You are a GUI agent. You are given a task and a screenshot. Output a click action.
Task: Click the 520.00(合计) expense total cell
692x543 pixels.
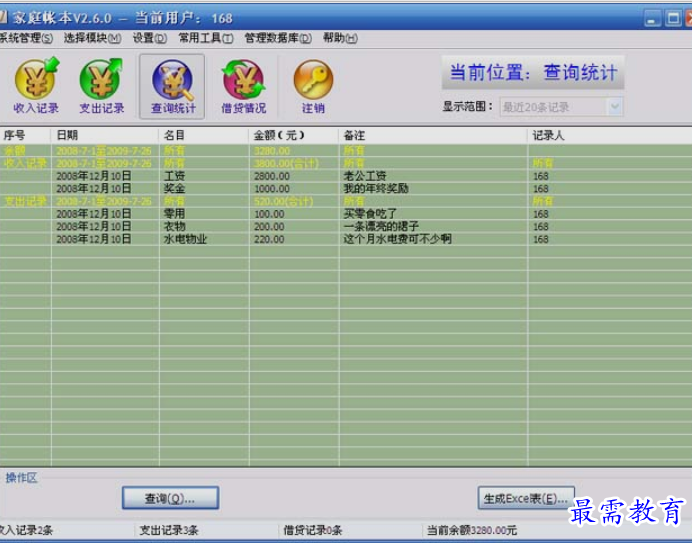(283, 201)
